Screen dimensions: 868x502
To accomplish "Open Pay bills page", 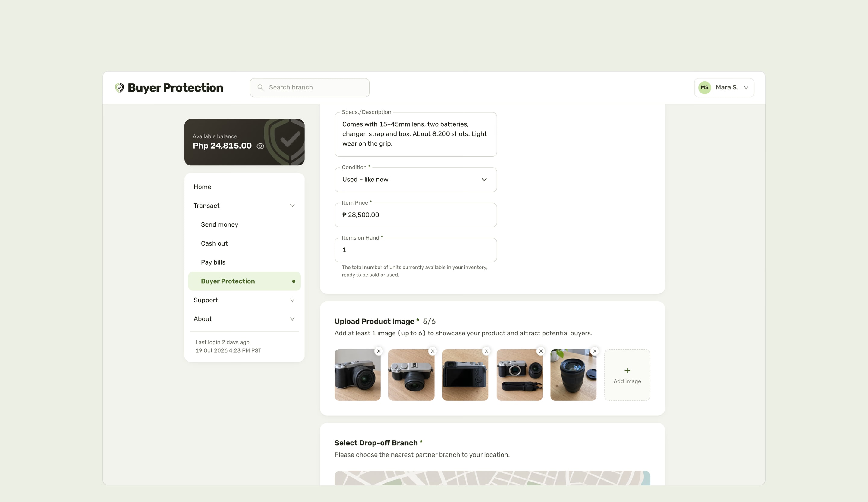I will coord(244,262).
